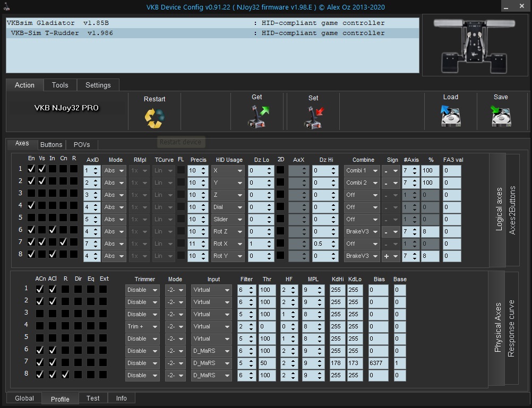Click FA3 val field for logical axis 1
532x408 pixels.
452,171
